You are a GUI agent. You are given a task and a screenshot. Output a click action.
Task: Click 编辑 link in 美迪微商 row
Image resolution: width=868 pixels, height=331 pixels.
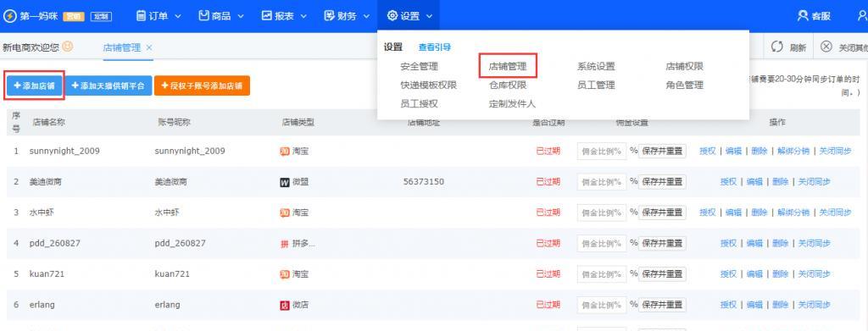(754, 182)
